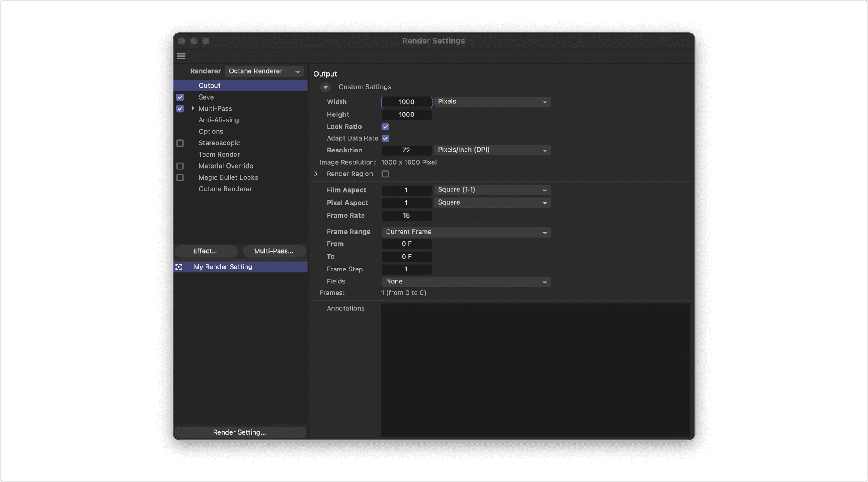Click the My Render Setting icon
868x482 pixels.
coord(179,267)
